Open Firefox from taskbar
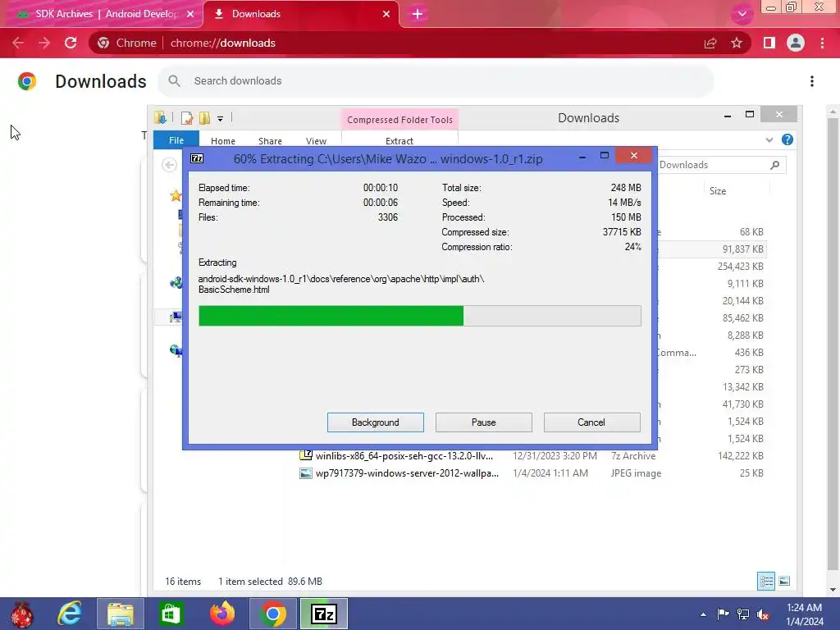This screenshot has width=840, height=630. pos(221,614)
